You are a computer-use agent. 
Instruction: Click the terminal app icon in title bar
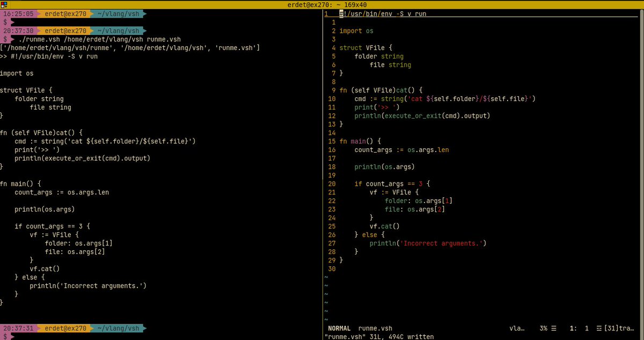click(x=4, y=4)
